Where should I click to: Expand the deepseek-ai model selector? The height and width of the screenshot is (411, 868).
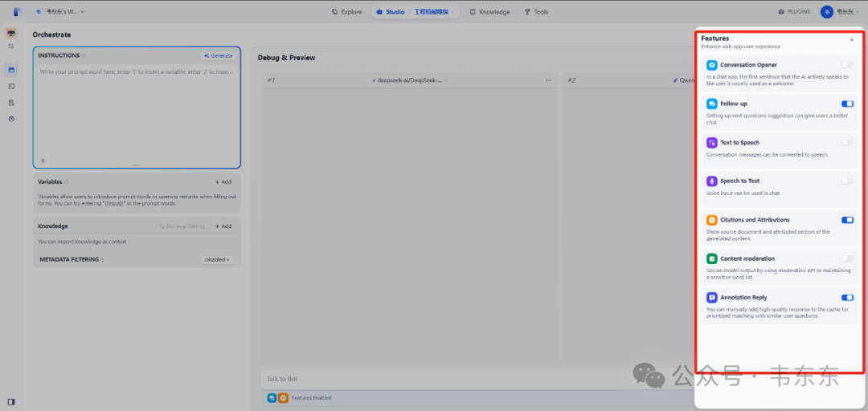(x=410, y=80)
